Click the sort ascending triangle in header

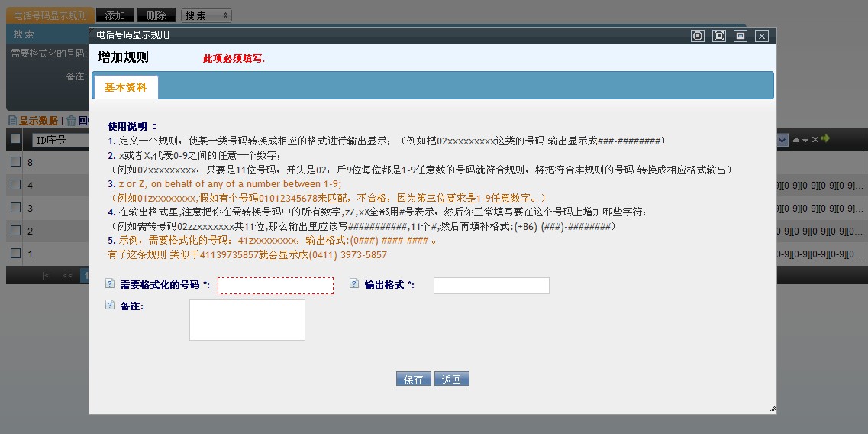point(796,140)
